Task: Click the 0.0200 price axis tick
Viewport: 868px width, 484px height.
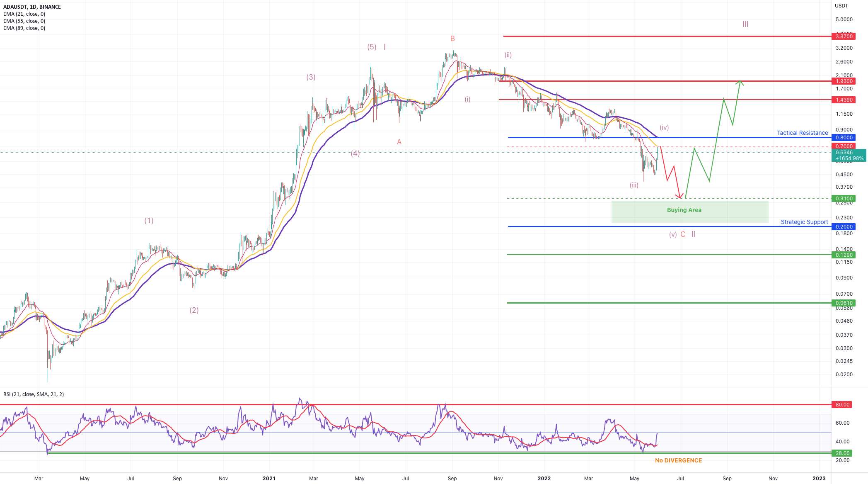Action: [844, 375]
